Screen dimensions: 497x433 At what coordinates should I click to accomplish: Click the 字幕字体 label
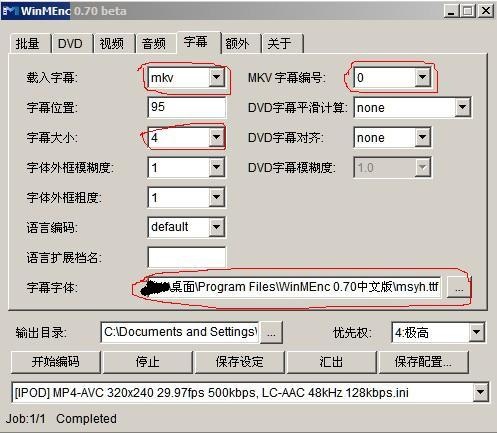52,287
